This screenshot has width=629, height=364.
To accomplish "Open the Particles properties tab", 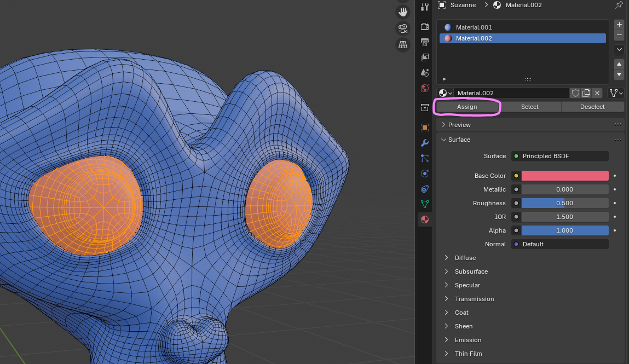I will tap(425, 158).
